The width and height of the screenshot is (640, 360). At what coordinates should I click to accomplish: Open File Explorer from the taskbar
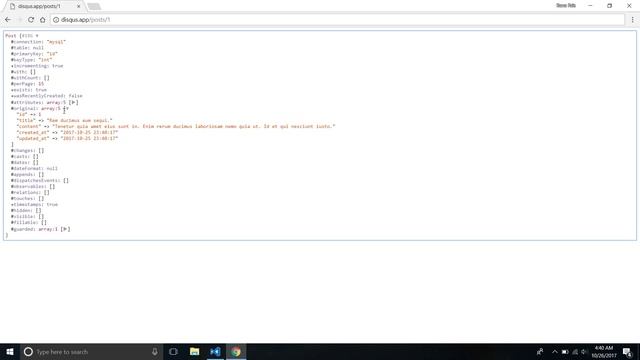point(195,351)
